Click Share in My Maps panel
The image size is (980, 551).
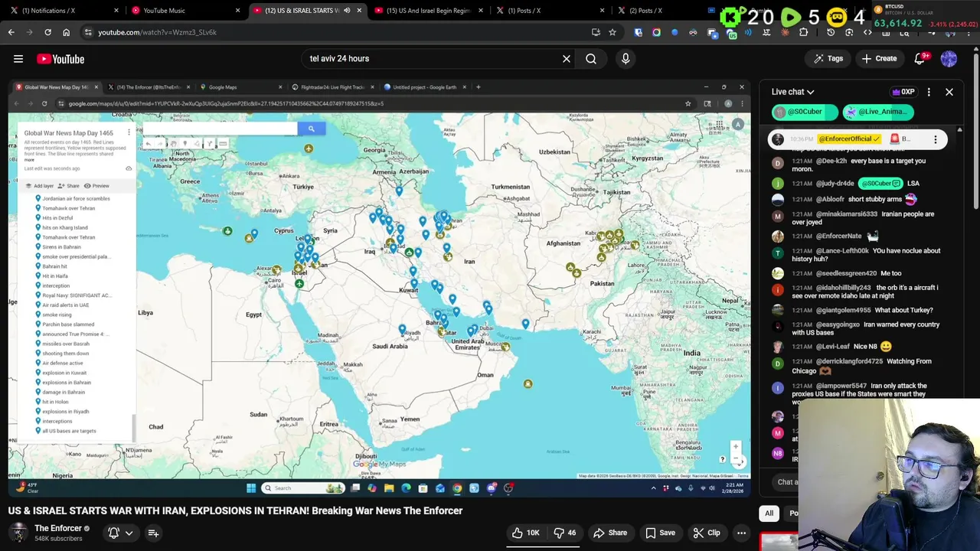pos(69,186)
